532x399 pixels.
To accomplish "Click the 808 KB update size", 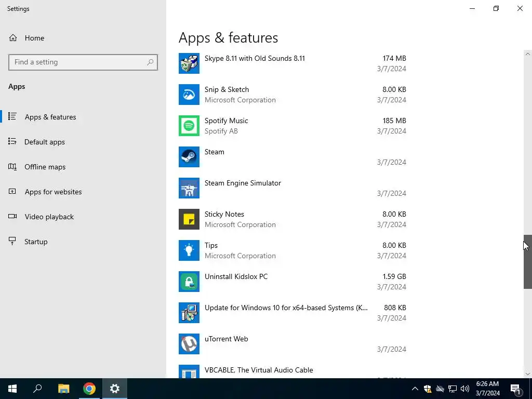I will click(395, 308).
